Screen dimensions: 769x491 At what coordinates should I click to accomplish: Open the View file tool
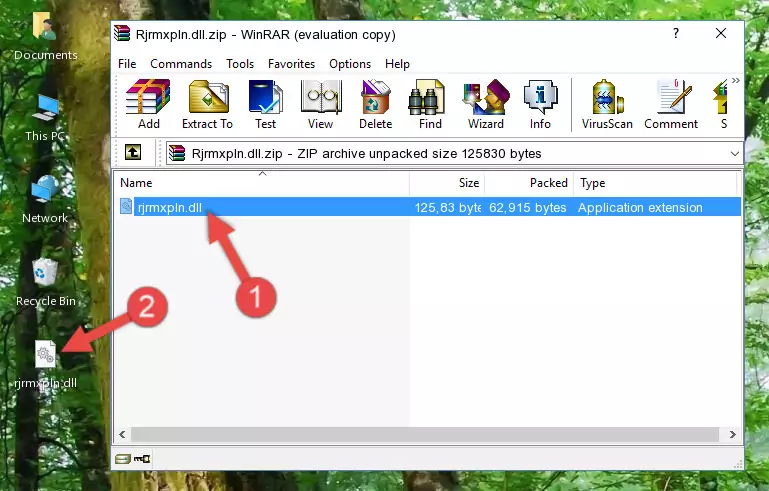tap(321, 104)
